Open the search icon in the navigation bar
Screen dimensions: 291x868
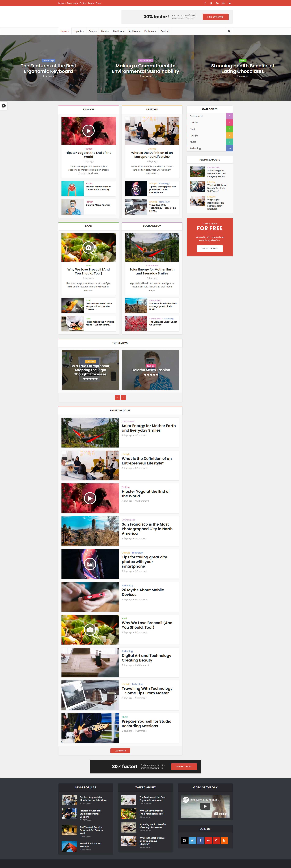[229, 31]
